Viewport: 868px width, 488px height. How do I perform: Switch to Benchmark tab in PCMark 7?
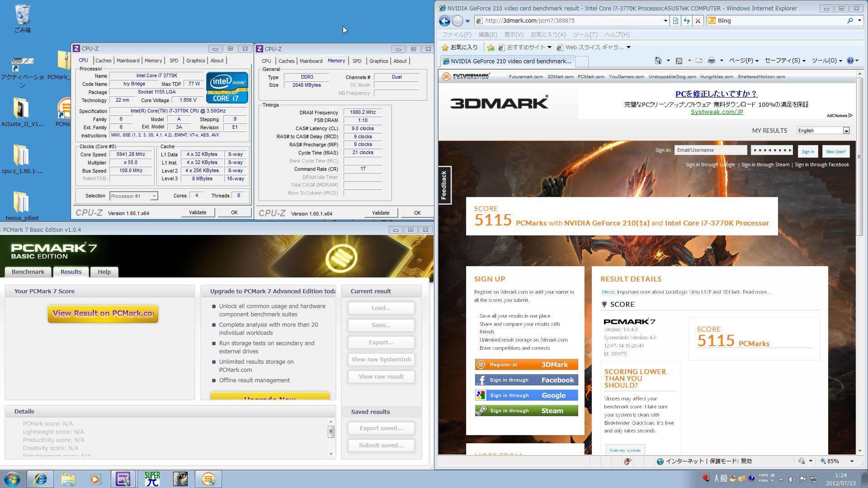click(x=28, y=272)
